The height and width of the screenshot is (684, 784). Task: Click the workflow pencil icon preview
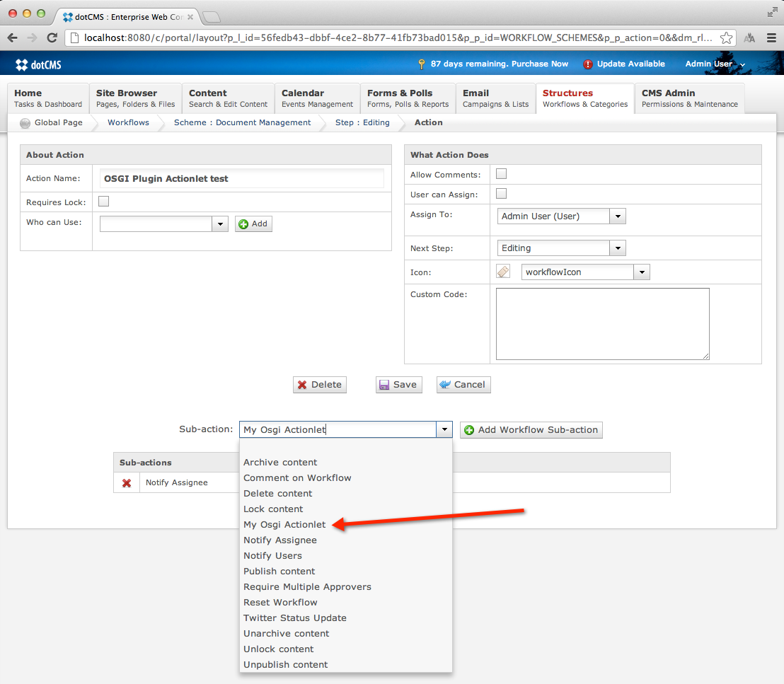pos(503,272)
